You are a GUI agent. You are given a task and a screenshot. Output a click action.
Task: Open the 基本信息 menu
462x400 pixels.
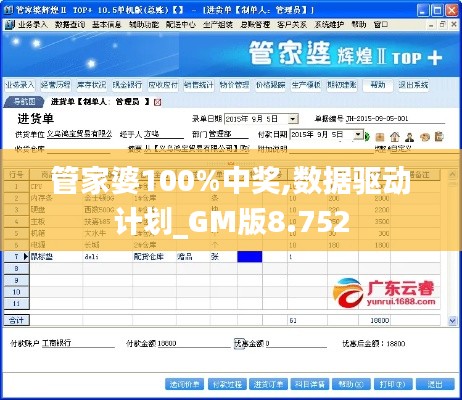107,24
